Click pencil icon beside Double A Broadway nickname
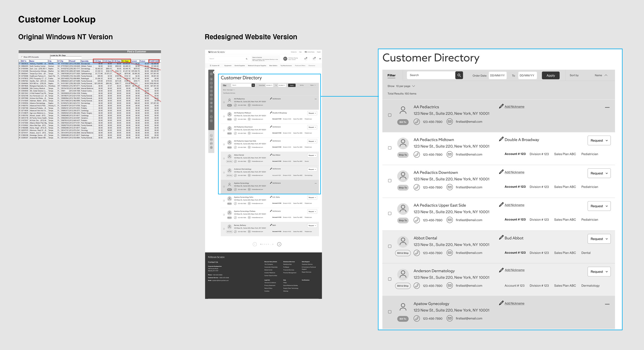Image resolution: width=644 pixels, height=350 pixels. click(x=501, y=139)
